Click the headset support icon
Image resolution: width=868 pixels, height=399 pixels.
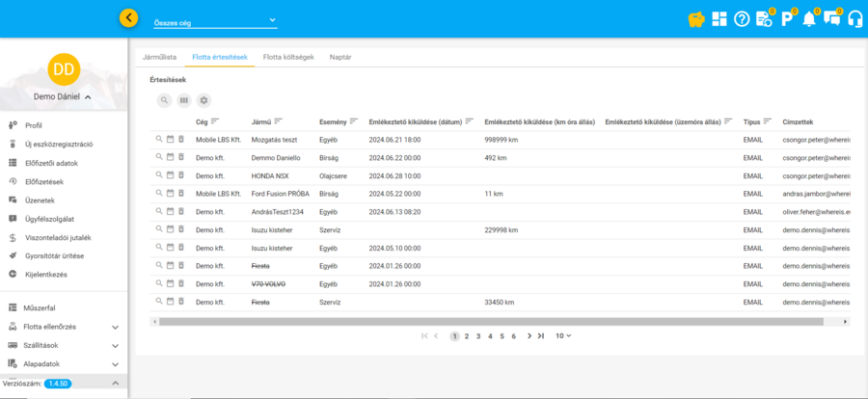tap(854, 18)
